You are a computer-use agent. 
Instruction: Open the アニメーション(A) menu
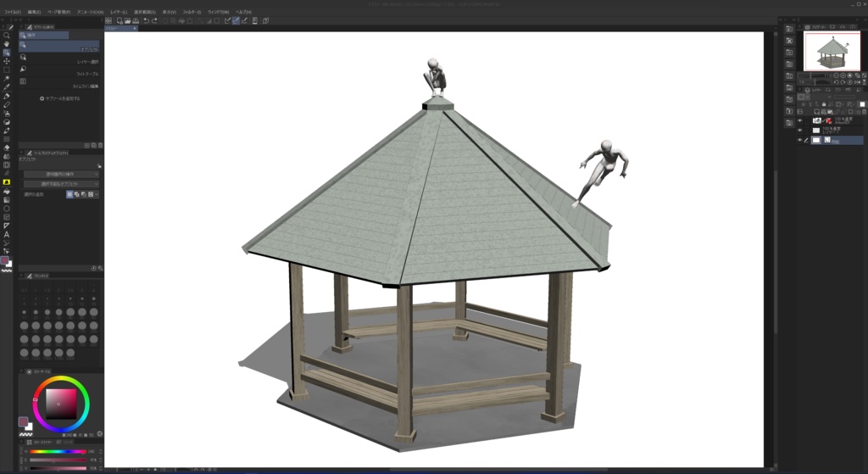[x=90, y=12]
